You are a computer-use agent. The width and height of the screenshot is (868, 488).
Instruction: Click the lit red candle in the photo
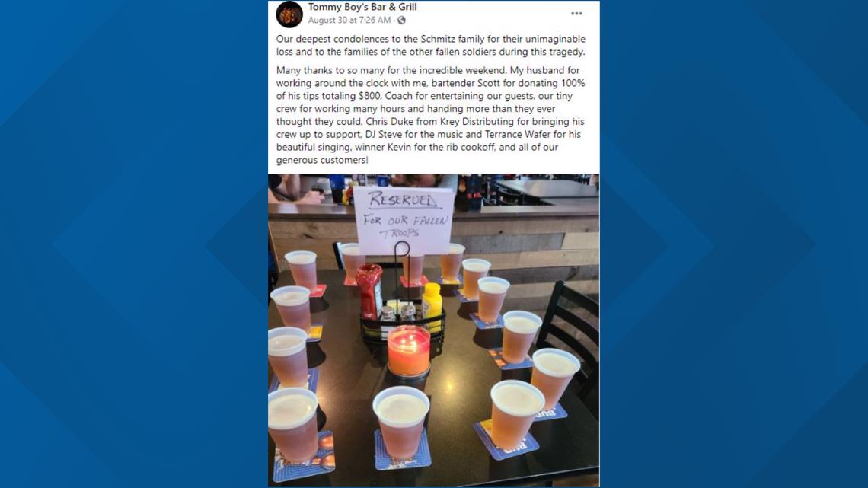(409, 352)
